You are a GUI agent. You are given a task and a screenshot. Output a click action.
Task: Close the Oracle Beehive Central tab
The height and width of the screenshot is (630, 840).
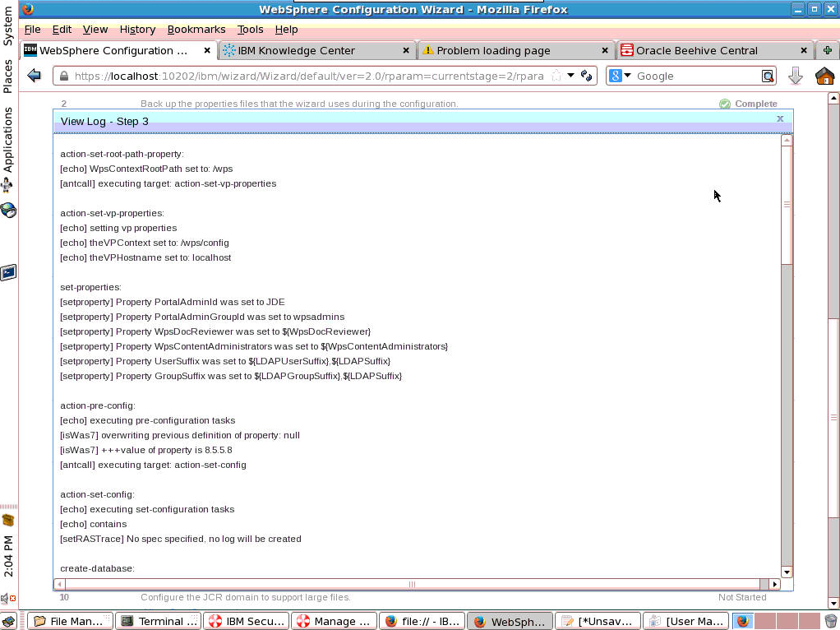click(x=804, y=50)
